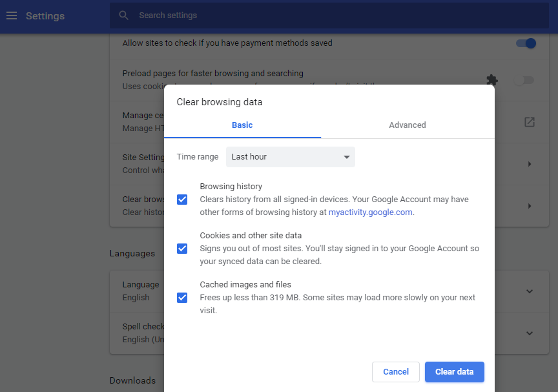Uncheck Cached images and files checkbox
The height and width of the screenshot is (392, 558).
182,298
